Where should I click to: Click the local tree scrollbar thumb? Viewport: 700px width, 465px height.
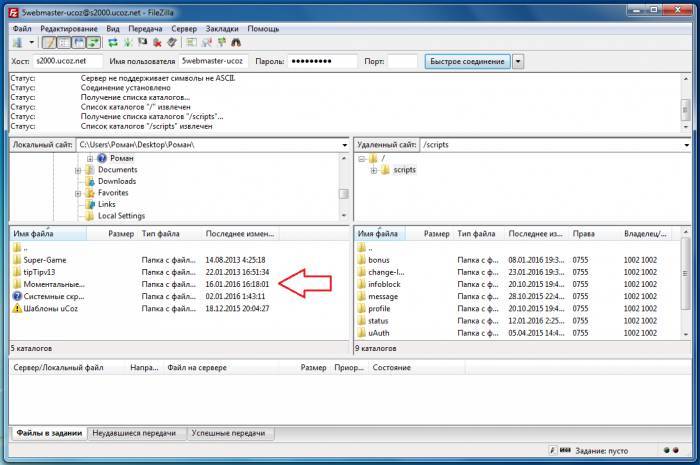click(343, 194)
